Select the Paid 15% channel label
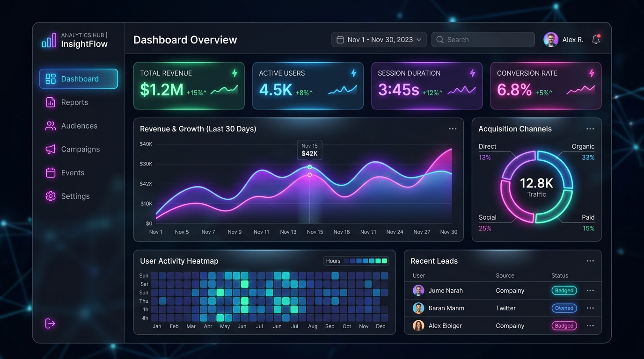 (x=588, y=223)
